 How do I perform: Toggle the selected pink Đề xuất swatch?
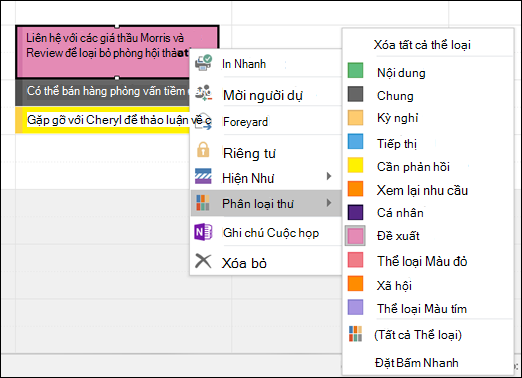(355, 236)
